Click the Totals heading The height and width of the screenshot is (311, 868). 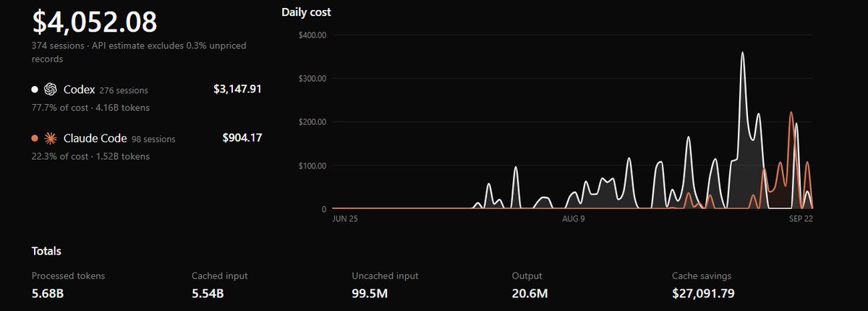click(x=46, y=251)
